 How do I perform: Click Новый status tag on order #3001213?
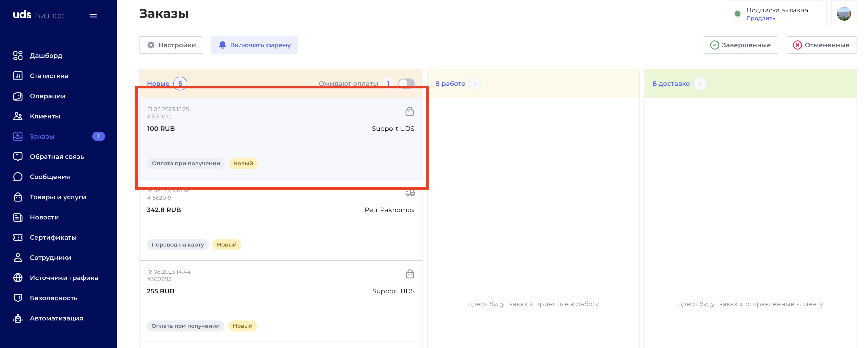(243, 326)
